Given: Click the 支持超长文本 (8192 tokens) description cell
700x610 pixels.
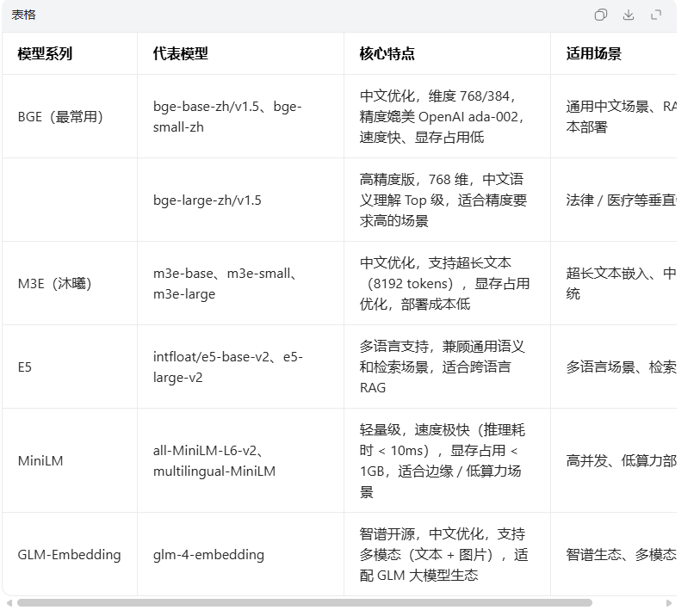Looking at the screenshot, I should 448,283.
